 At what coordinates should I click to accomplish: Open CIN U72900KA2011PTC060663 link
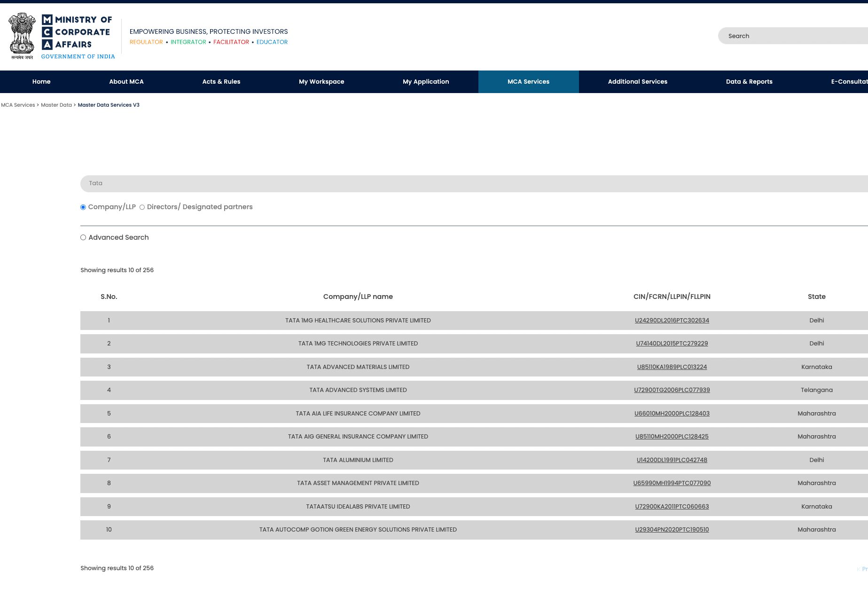(672, 507)
